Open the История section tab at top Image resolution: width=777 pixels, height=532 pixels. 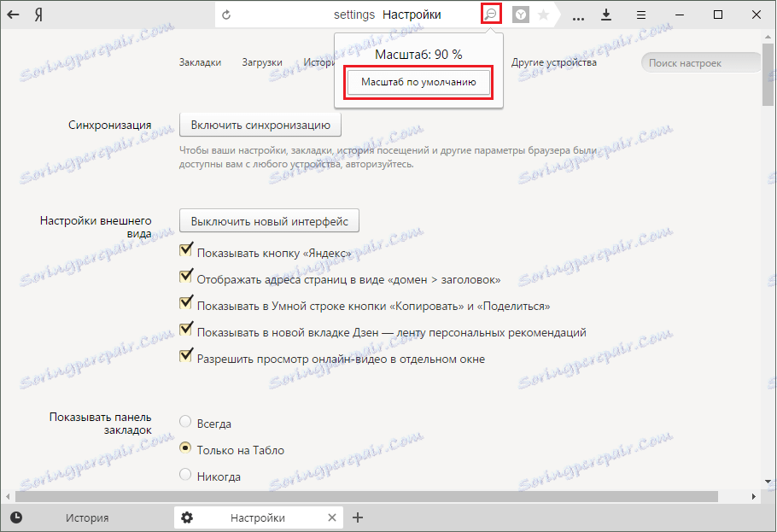319,62
